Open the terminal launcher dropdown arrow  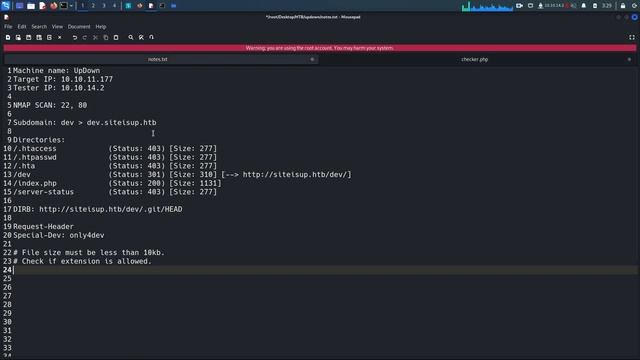(x=71, y=6)
